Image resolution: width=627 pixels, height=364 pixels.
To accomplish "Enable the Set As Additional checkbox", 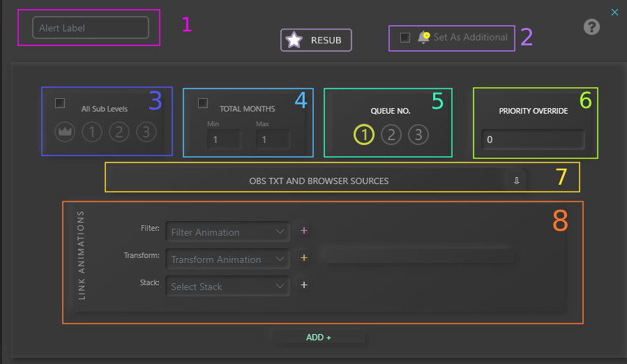I will click(405, 38).
